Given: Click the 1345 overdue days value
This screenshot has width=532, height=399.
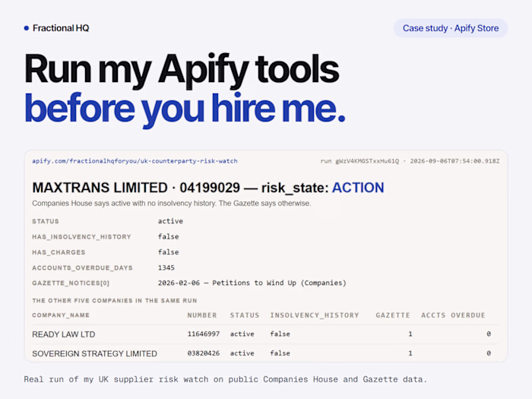Looking at the screenshot, I should coord(166,268).
